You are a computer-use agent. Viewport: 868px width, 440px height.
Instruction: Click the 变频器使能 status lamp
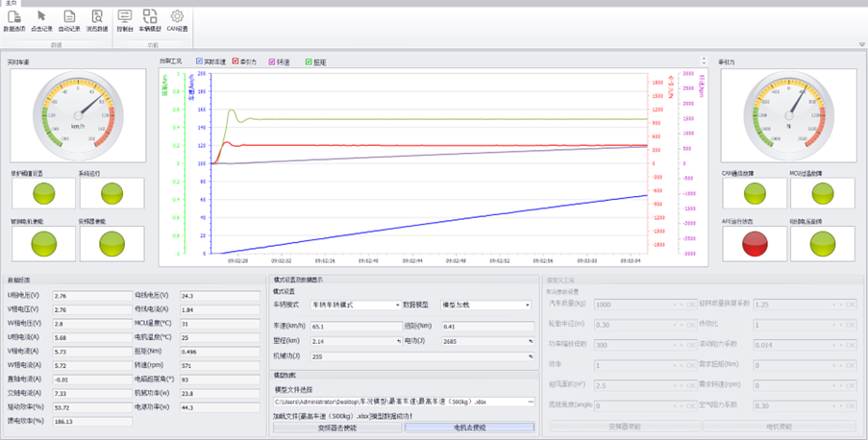(x=112, y=243)
